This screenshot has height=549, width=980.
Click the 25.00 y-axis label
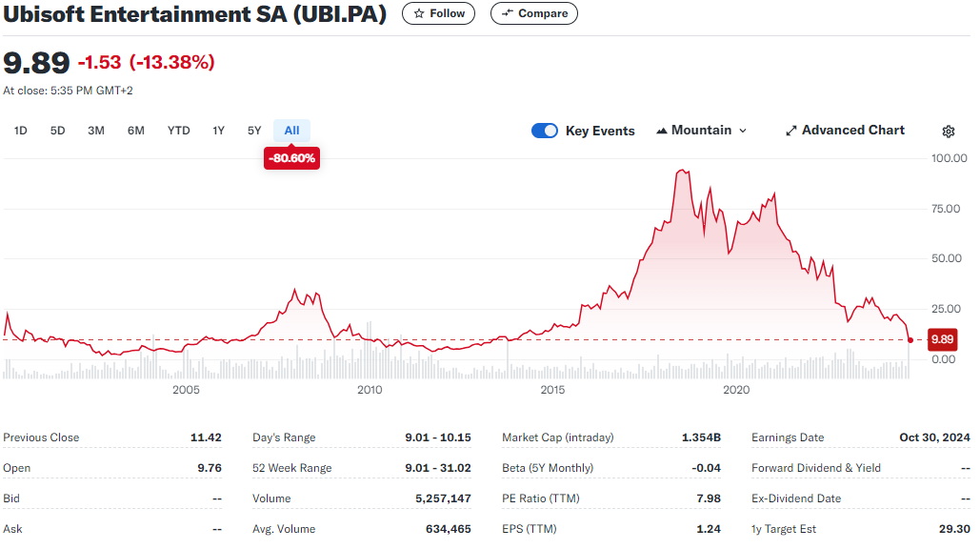coord(946,309)
